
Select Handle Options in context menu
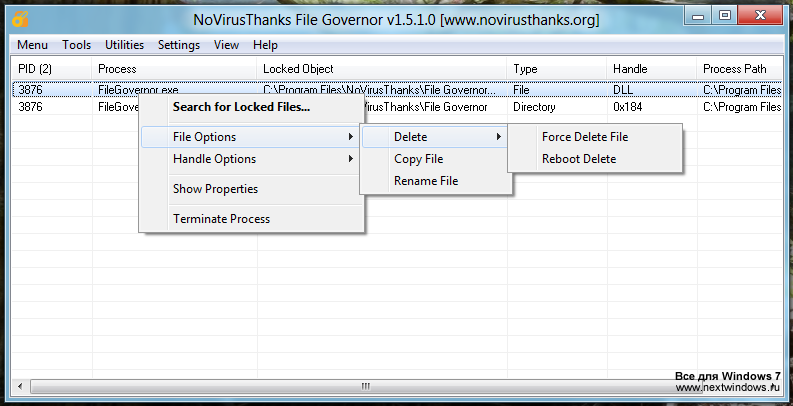point(252,159)
